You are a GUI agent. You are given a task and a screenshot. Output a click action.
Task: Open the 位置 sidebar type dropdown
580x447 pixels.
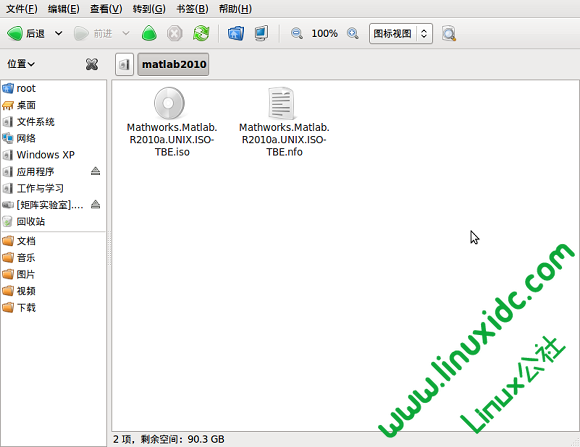[x=21, y=64]
